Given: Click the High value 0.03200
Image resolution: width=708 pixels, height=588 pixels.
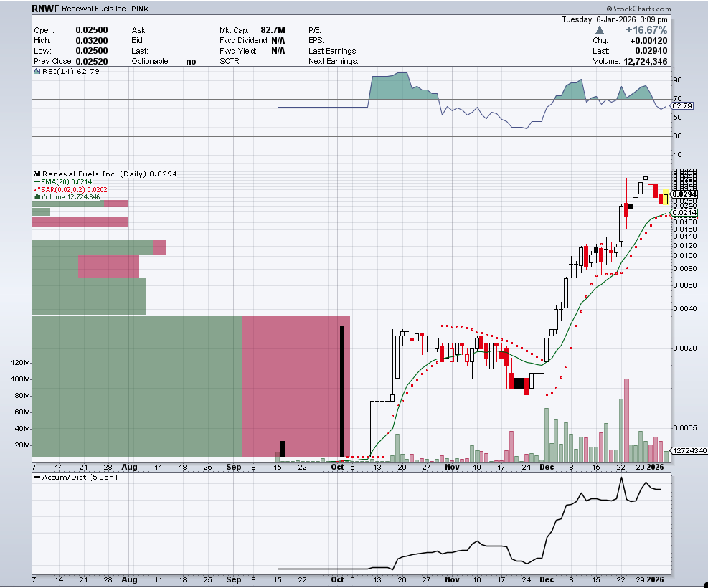Looking at the screenshot, I should pos(92,41).
